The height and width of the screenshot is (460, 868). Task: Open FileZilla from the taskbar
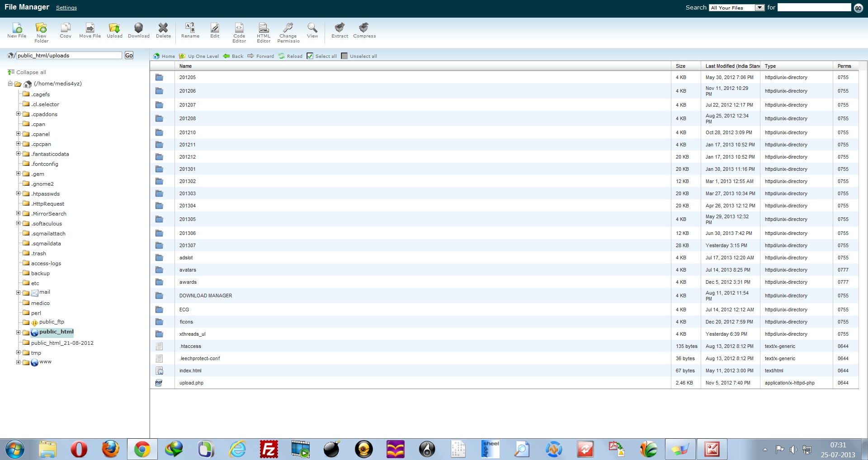point(269,449)
